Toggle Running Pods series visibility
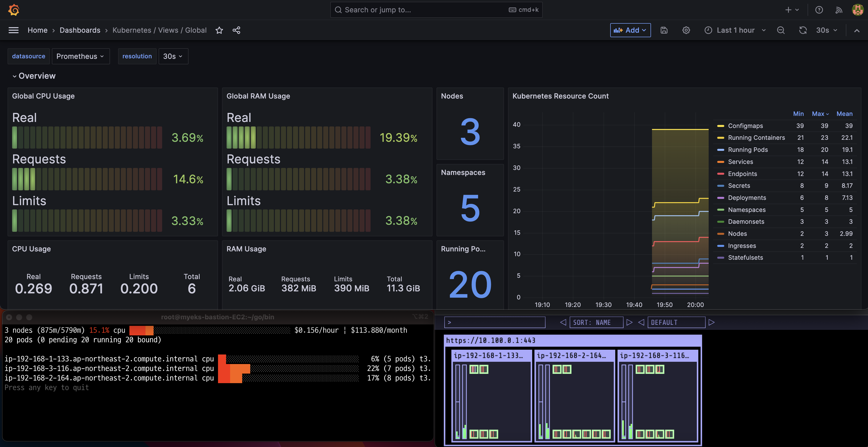 (748, 149)
